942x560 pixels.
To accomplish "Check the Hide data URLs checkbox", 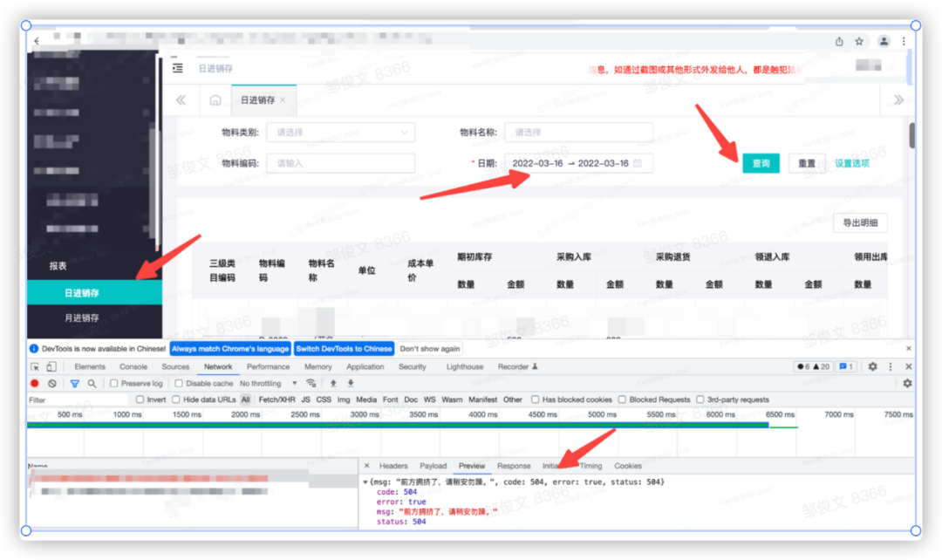I will click(176, 400).
